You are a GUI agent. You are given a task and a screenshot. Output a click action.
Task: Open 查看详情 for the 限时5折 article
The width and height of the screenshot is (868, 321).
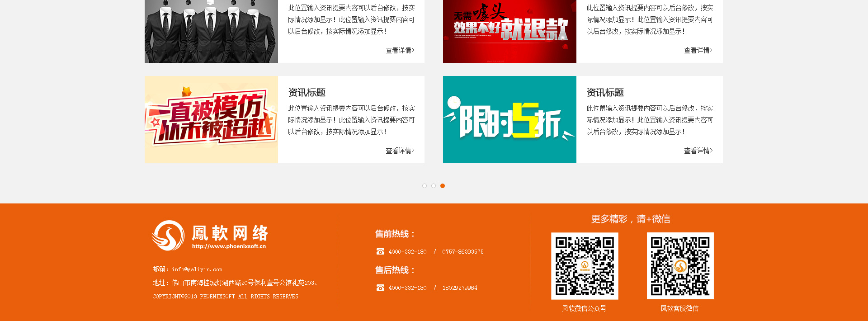coord(698,151)
